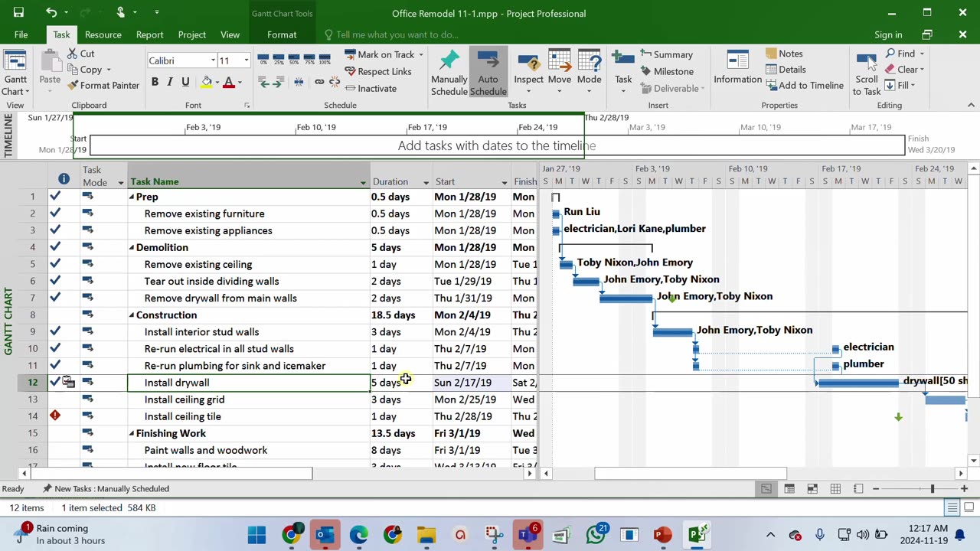Open Mark on Track dropdown arrow

(x=420, y=54)
